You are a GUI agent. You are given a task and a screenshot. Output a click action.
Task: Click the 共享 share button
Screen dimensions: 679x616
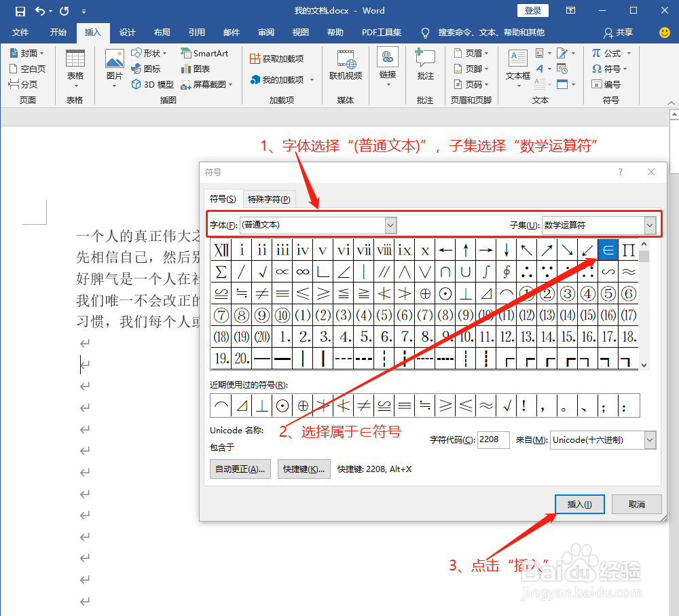(619, 33)
